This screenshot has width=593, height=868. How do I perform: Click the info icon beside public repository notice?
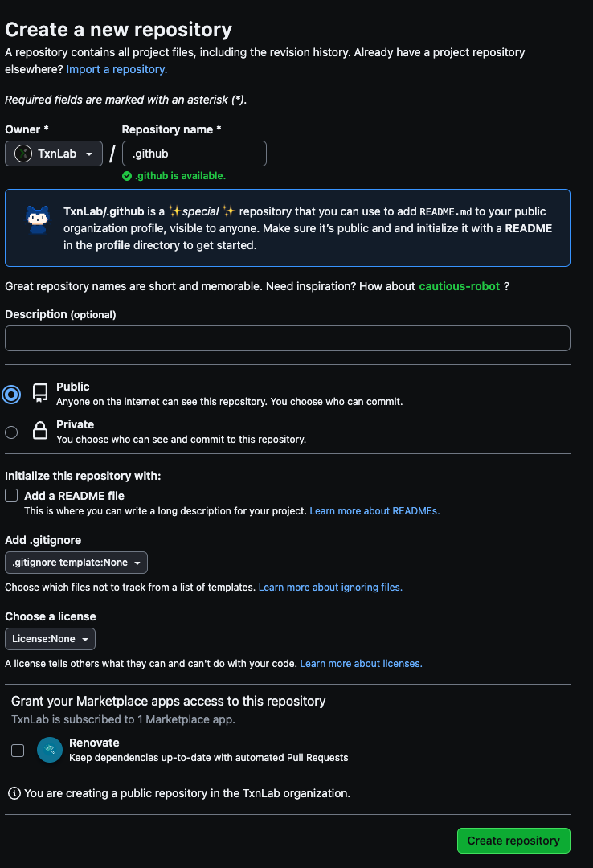point(14,793)
